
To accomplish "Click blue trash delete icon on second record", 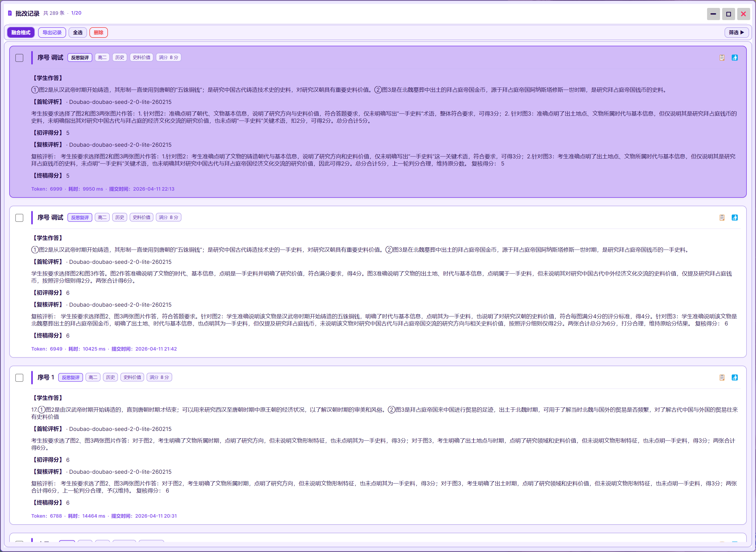I will pos(735,218).
